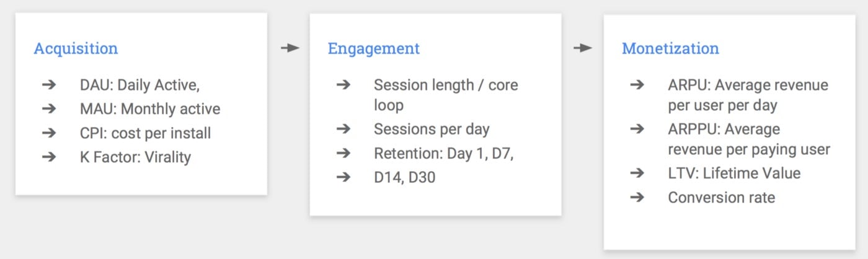Select the Retention: Day 1, D7 text
Image resolution: width=868 pixels, height=259 pixels.
point(444,154)
